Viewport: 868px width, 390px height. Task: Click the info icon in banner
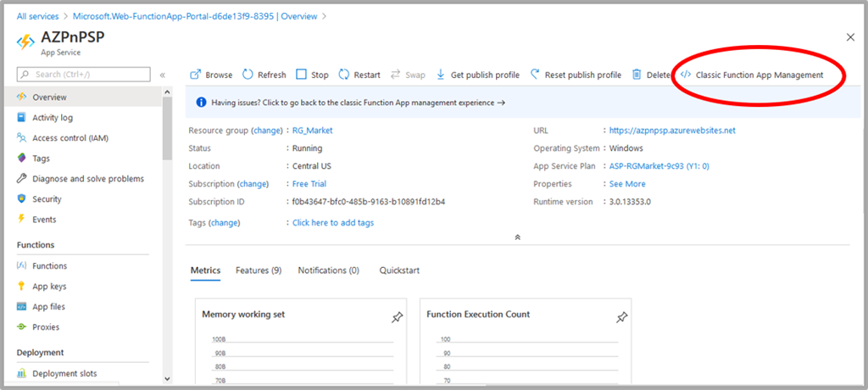coord(201,103)
